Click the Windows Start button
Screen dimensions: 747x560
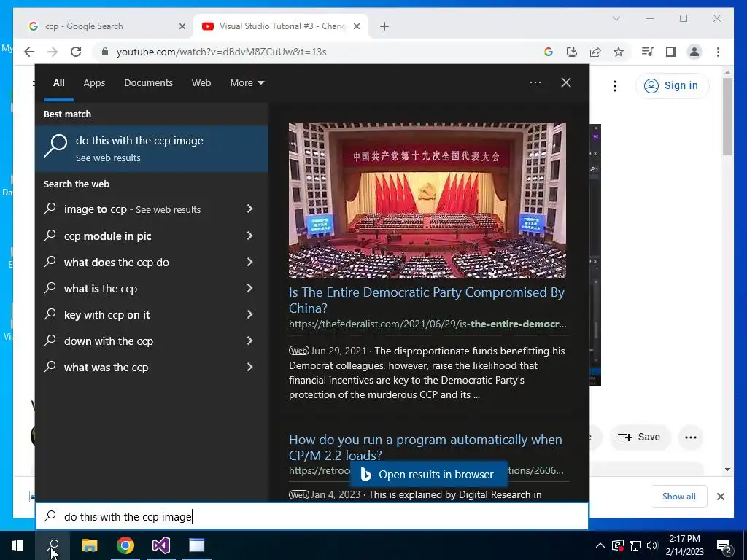pyautogui.click(x=18, y=545)
